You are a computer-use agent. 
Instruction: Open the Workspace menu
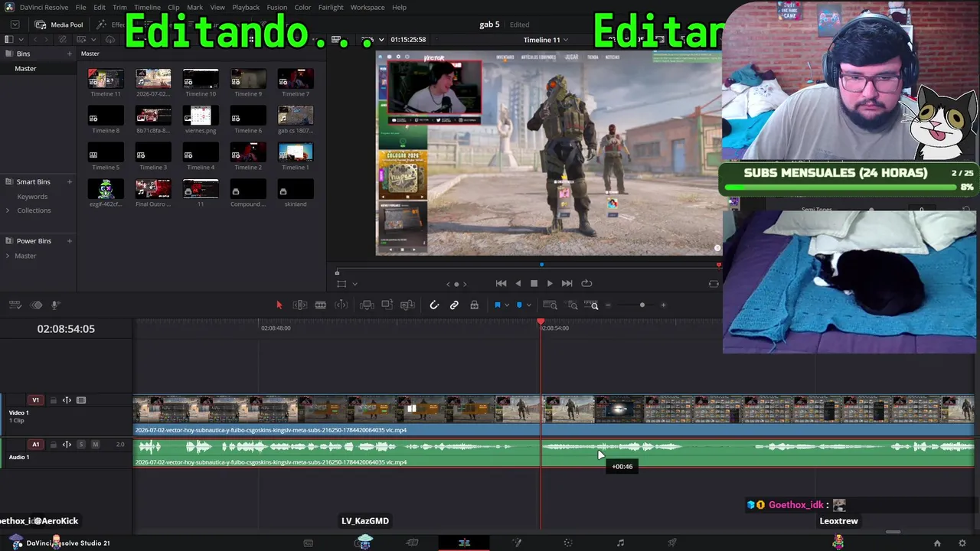(367, 7)
